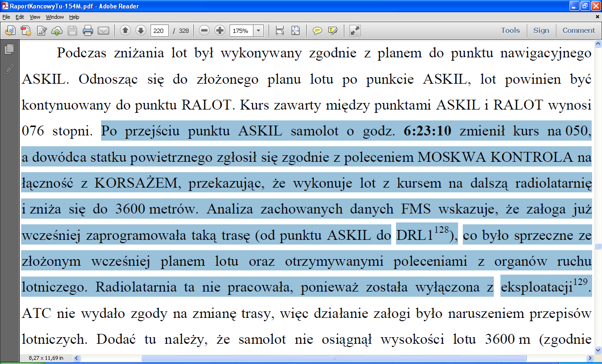Select the highlight text tool icon
This screenshot has height=364, width=602.
pos(333,31)
